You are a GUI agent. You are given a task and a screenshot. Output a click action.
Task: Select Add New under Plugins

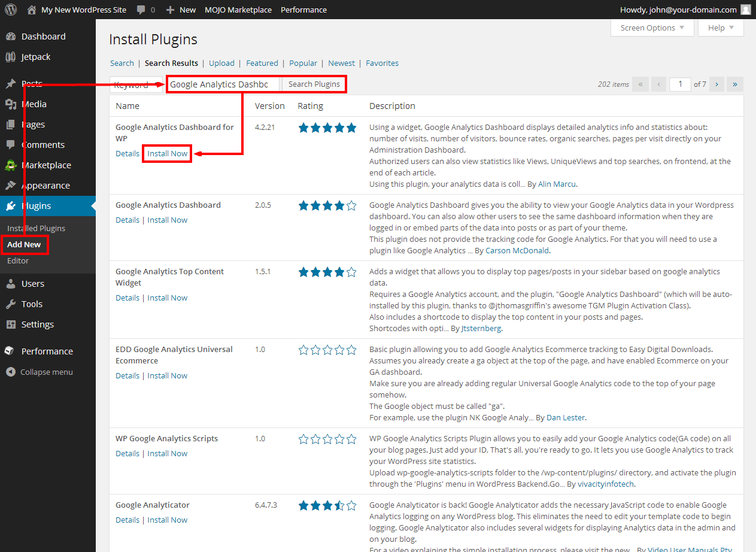coord(24,244)
